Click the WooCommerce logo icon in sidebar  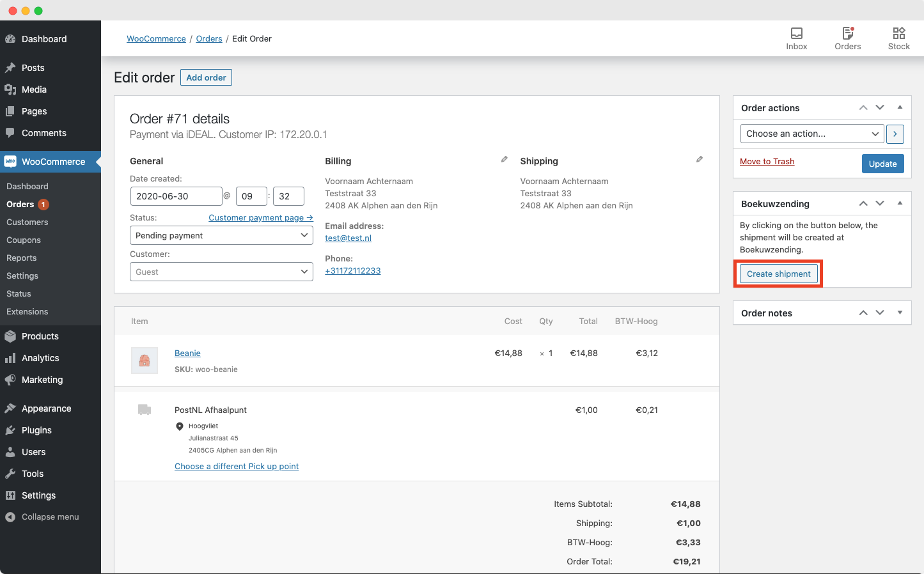coord(10,162)
